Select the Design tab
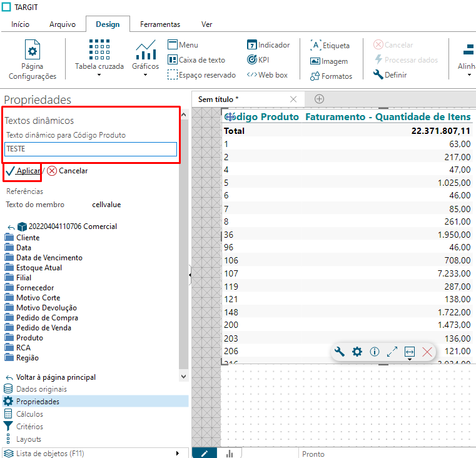Screen dimensions: 476x458 tap(108, 24)
